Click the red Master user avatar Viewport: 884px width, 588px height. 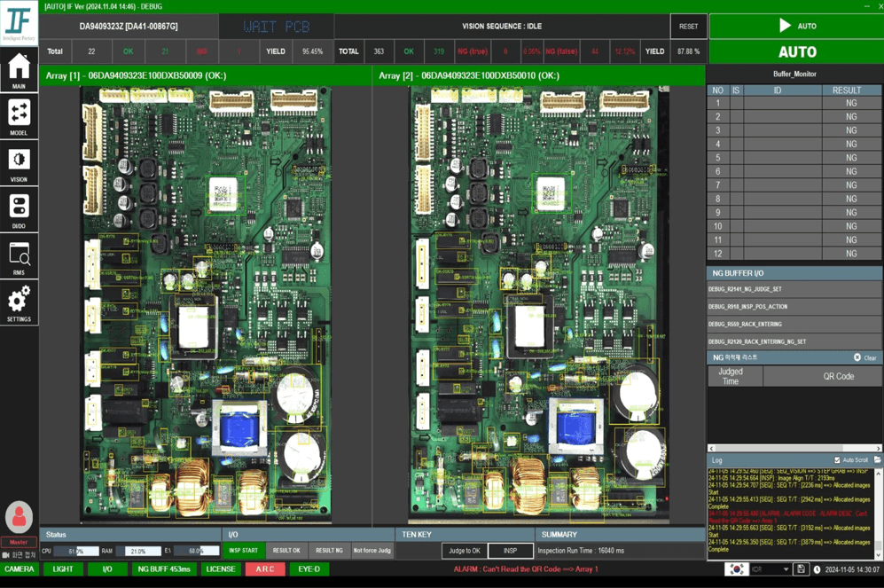coord(20,516)
